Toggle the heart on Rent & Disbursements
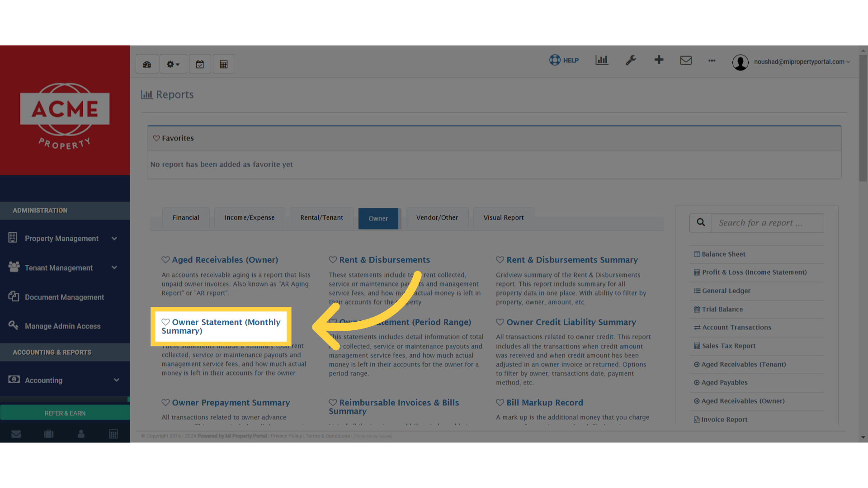 (333, 259)
